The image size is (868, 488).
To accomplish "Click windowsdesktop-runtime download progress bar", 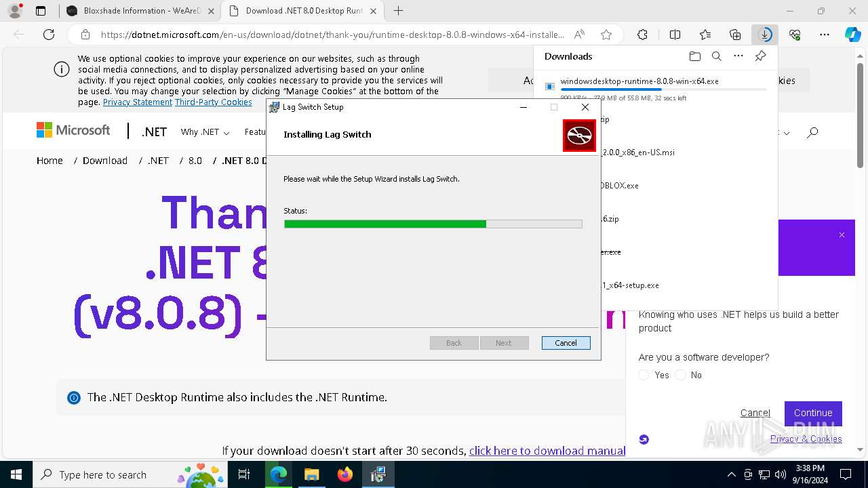I will pos(663,89).
